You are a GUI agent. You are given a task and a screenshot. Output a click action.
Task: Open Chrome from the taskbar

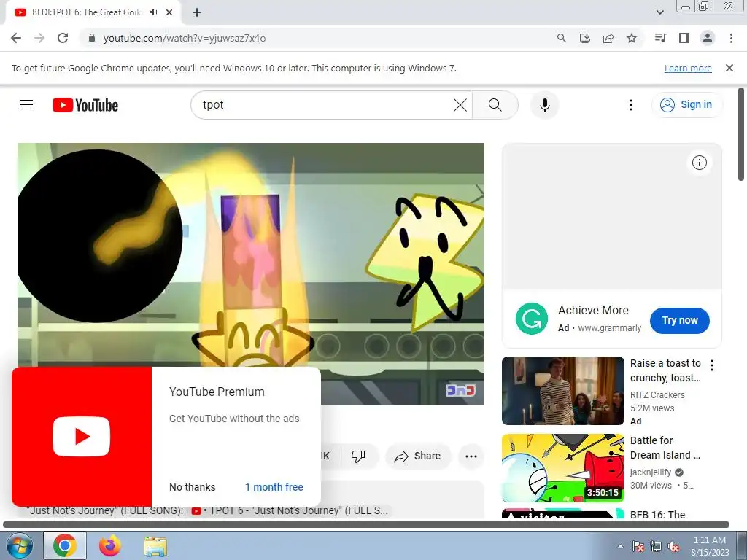(x=65, y=545)
